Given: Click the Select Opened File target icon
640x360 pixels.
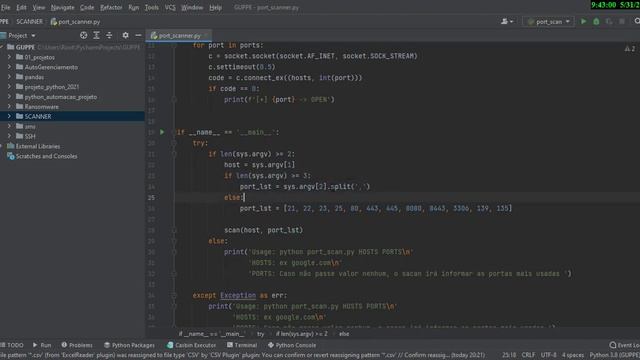Looking at the screenshot, I should (83, 36).
